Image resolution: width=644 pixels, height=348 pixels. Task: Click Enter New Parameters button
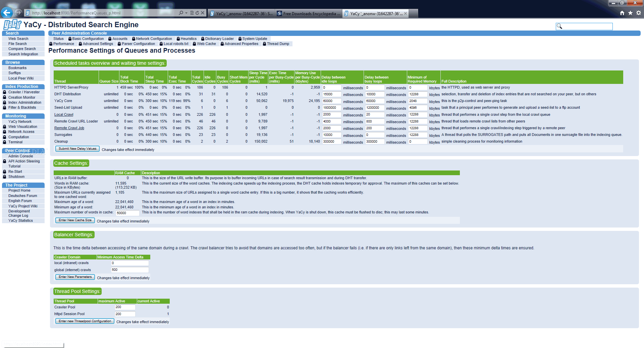(x=75, y=277)
